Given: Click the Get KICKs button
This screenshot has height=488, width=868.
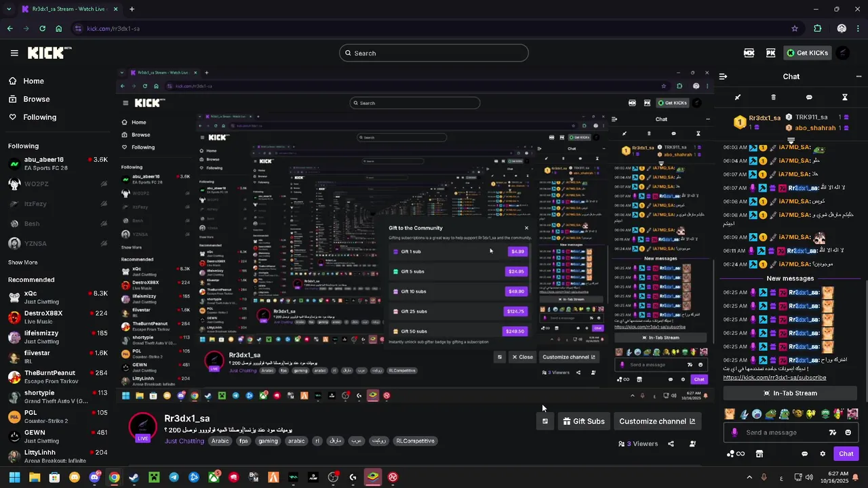Looking at the screenshot, I should tap(807, 53).
